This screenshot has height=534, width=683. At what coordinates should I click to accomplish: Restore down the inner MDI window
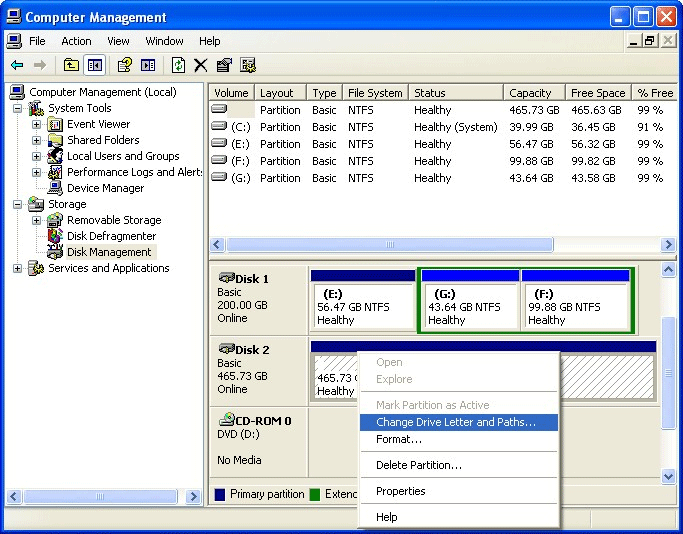pyautogui.click(x=649, y=41)
